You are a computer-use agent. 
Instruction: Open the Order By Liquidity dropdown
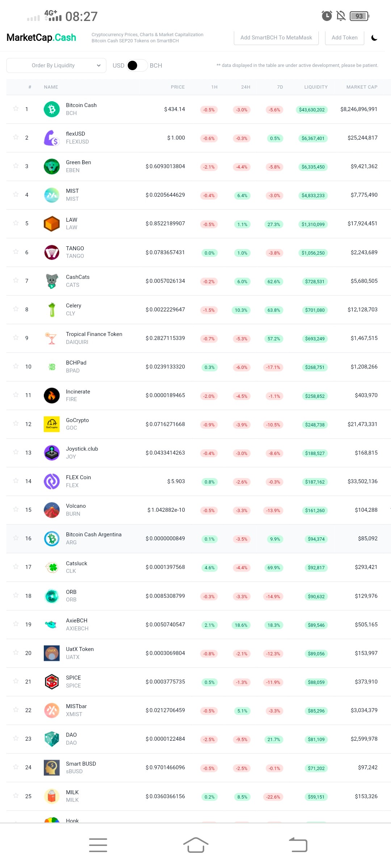point(56,65)
